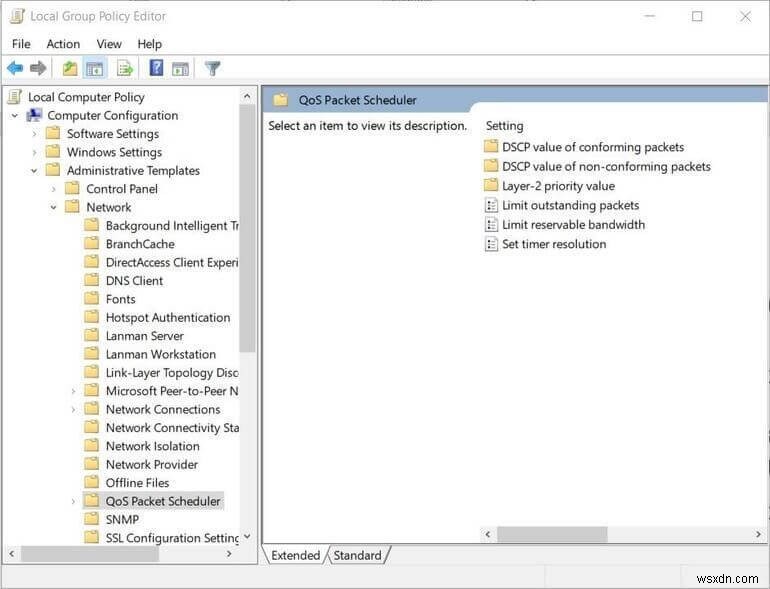The image size is (770, 589).
Task: Select Set timer resolution setting
Action: click(554, 244)
